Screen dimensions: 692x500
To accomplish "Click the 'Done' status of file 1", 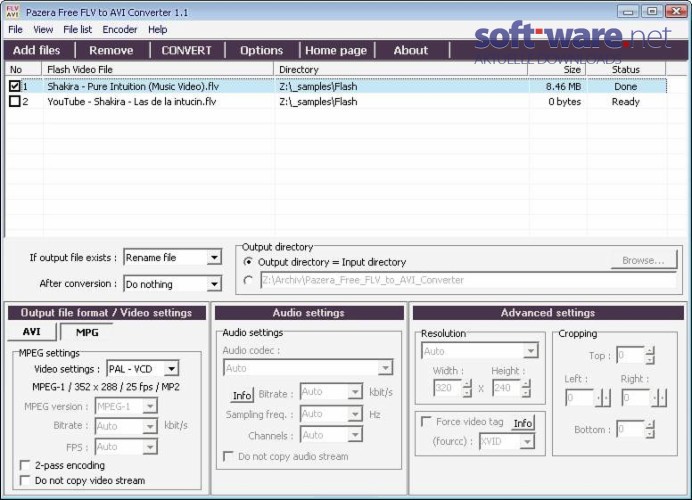I will click(x=625, y=86).
